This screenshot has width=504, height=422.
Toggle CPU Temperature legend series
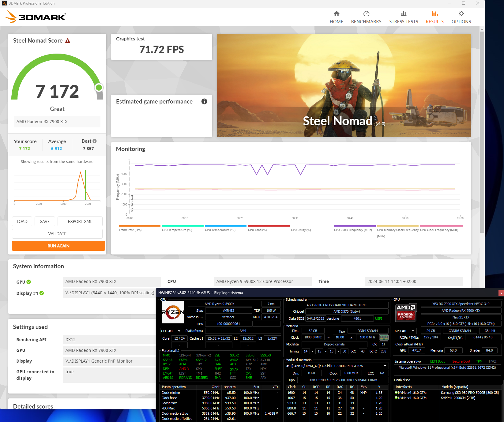[182, 228]
